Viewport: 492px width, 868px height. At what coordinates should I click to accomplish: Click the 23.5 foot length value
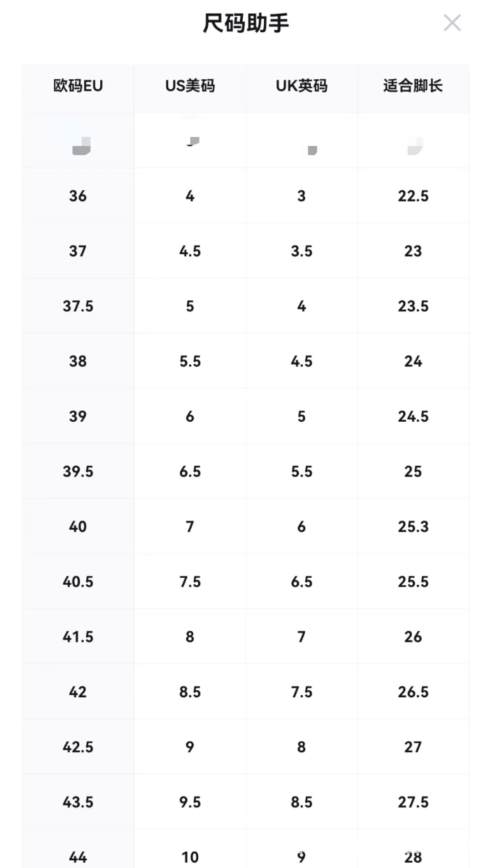pyautogui.click(x=413, y=306)
